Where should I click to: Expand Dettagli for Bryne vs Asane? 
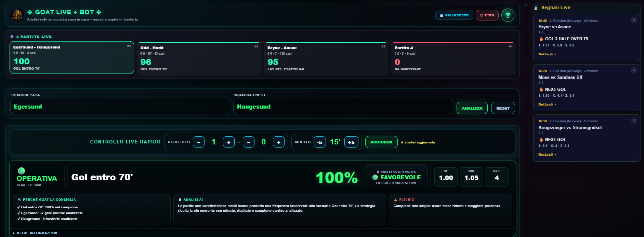tap(547, 54)
